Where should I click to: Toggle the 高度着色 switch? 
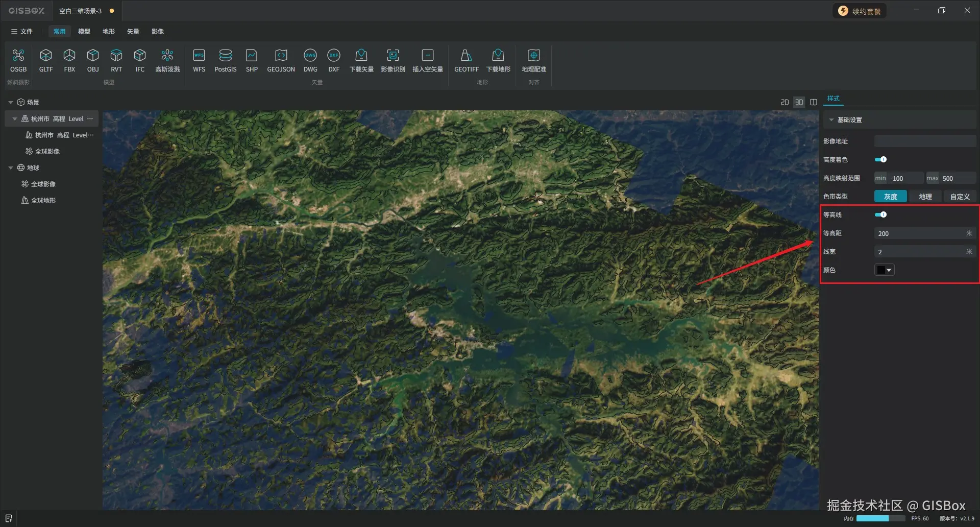[x=880, y=159]
